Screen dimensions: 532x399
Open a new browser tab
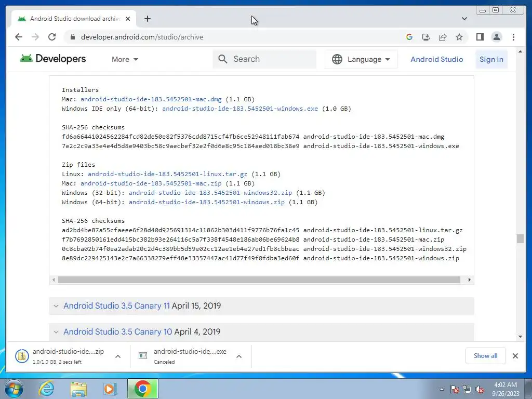pos(147,19)
